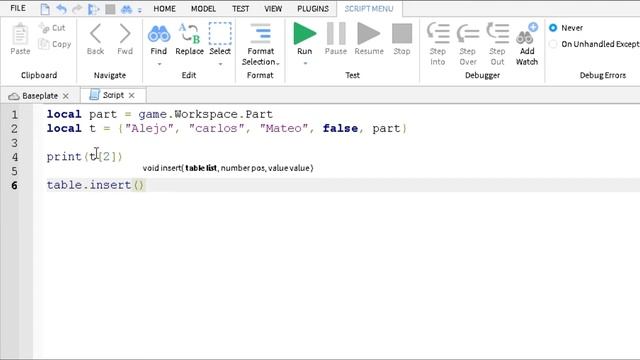640x360 pixels.
Task: Click the string "Alejo" in code
Action: (x=149, y=129)
